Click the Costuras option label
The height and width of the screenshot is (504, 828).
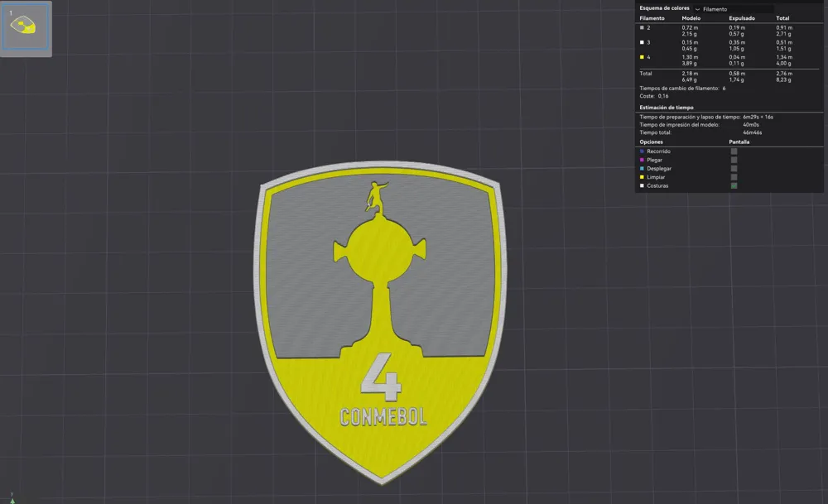coord(657,185)
